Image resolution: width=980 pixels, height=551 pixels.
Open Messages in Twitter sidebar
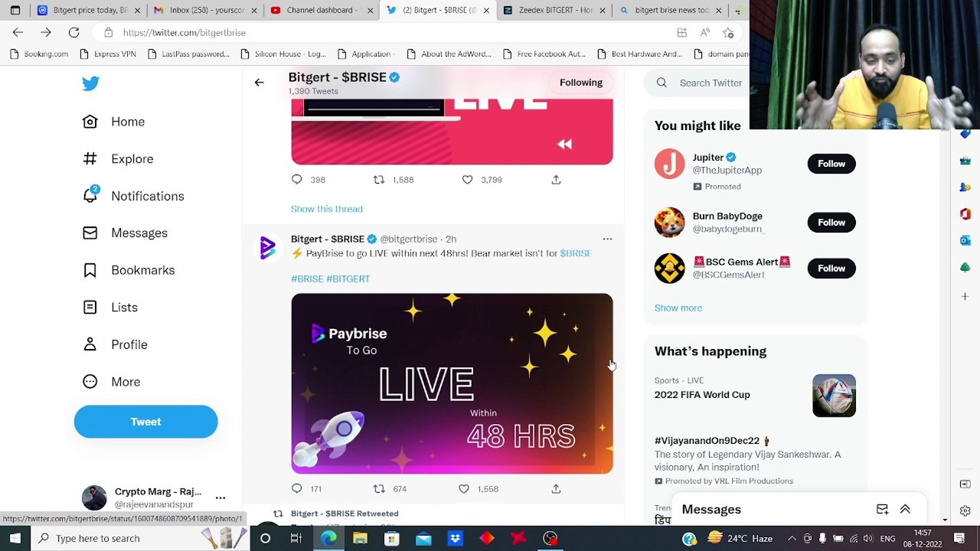point(125,233)
